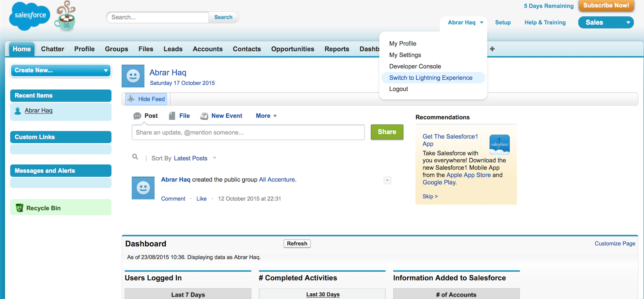Screen dimensions: 644x299
Task: Click the Recent Items user icon
Action: 18,111
